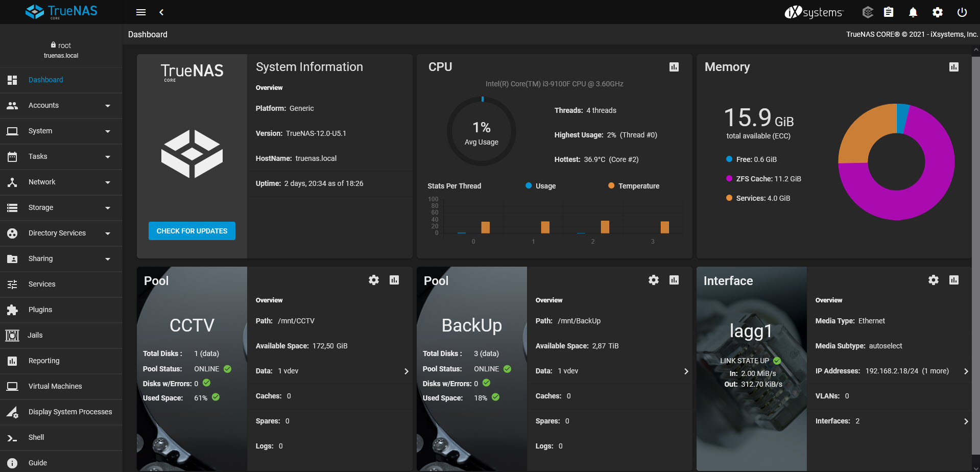Open Display System Processes item

pos(61,412)
